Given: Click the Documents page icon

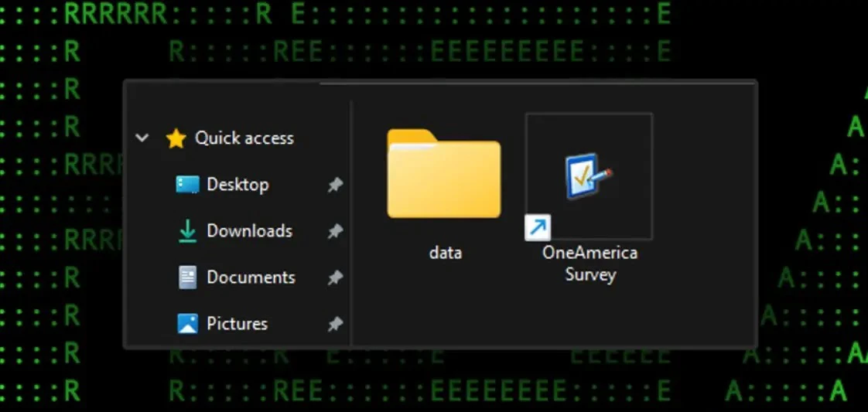Looking at the screenshot, I should pyautogui.click(x=187, y=278).
